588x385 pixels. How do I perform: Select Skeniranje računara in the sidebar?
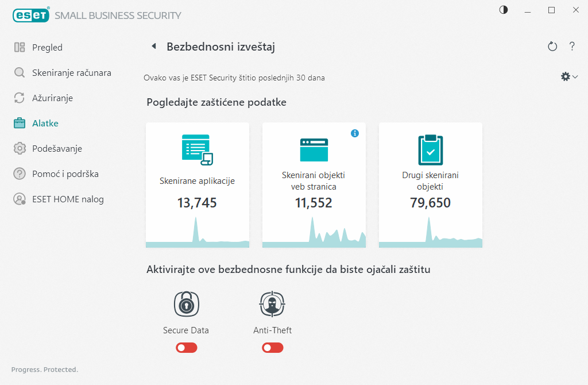[x=71, y=73]
